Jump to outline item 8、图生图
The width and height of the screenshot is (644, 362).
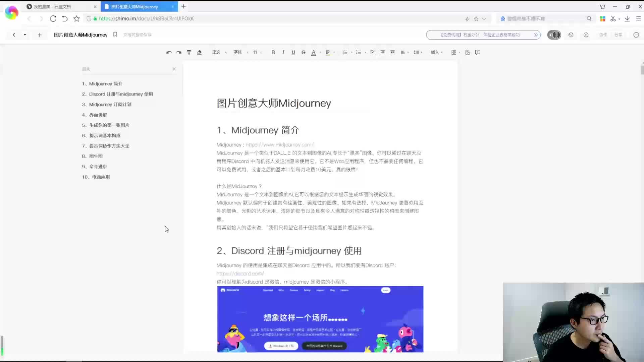[x=92, y=157]
